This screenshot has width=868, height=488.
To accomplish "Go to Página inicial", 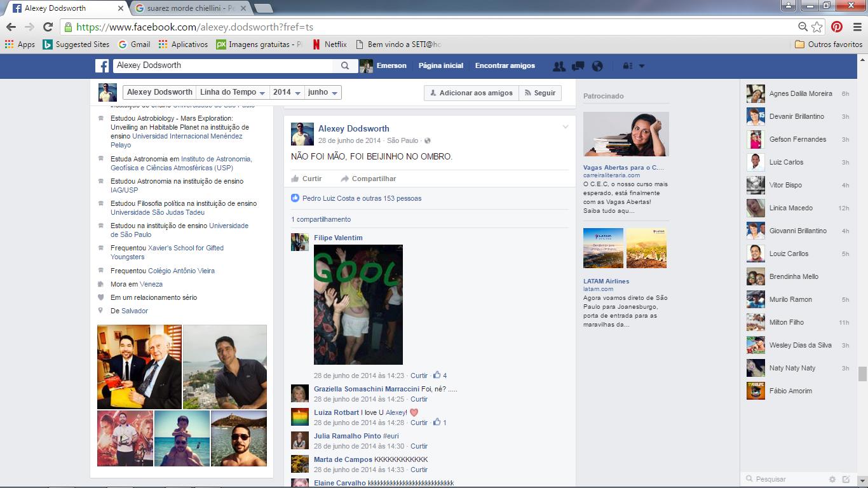I will point(441,65).
